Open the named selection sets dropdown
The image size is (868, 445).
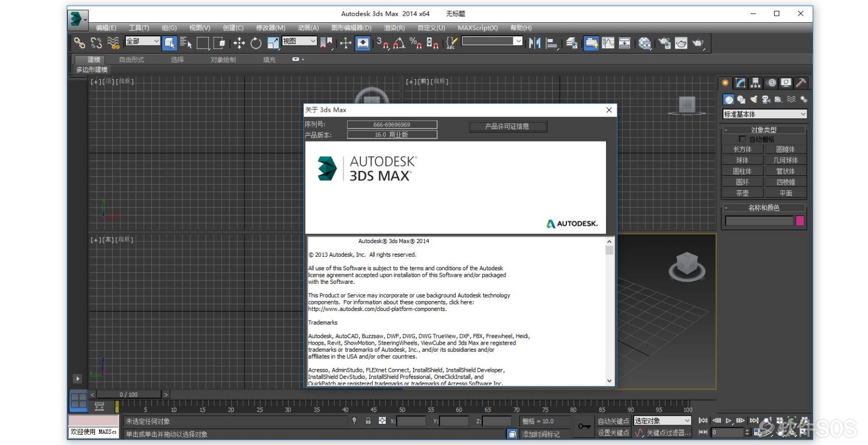492,41
